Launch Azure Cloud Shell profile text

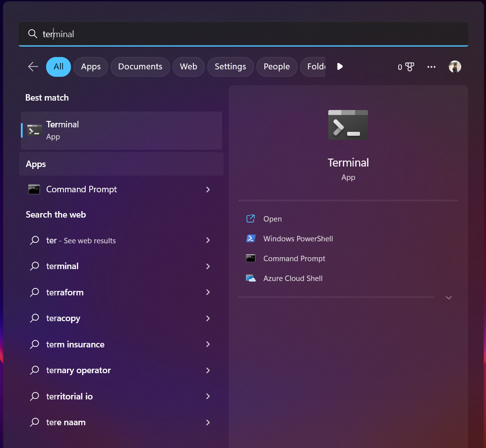[x=293, y=278]
